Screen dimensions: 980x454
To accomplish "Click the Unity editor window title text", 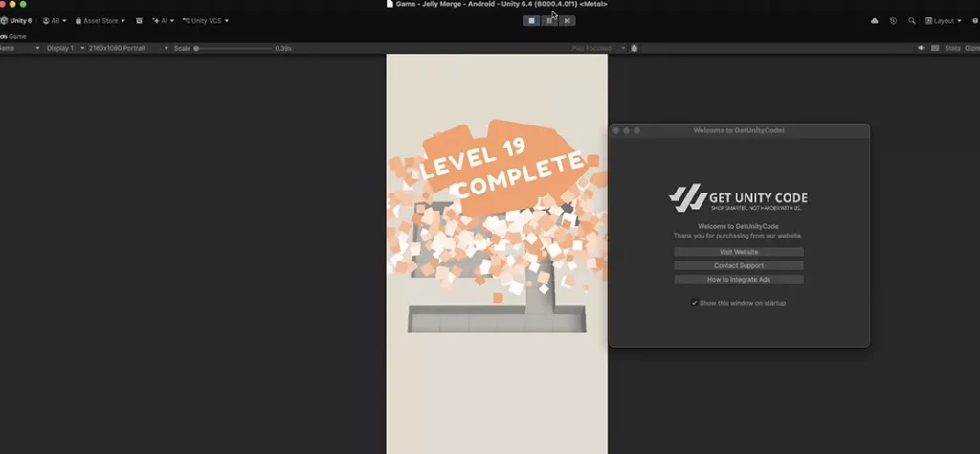I will 501,4.
